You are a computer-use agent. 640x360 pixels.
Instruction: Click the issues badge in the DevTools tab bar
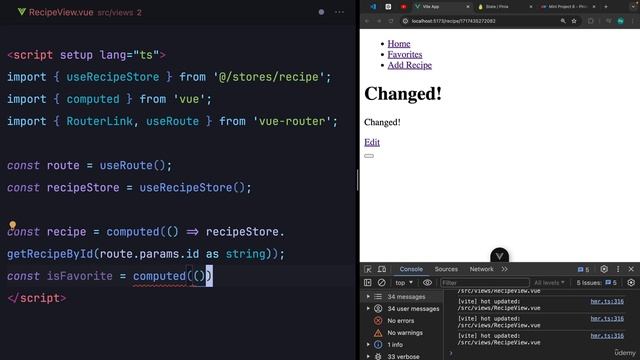tap(583, 269)
